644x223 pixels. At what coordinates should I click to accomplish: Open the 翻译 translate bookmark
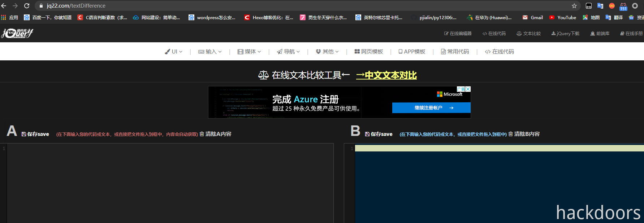tap(614, 17)
